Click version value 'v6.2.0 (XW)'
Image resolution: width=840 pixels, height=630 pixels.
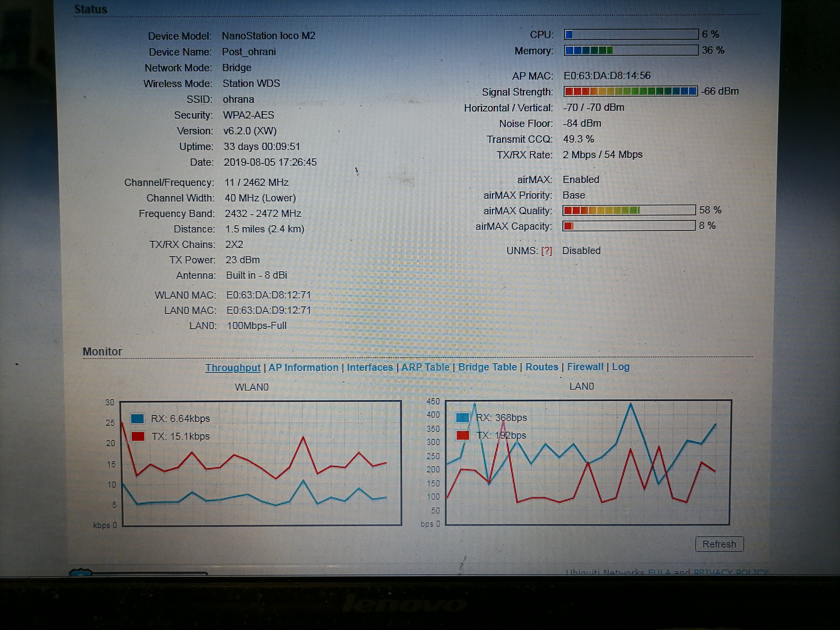(250, 131)
